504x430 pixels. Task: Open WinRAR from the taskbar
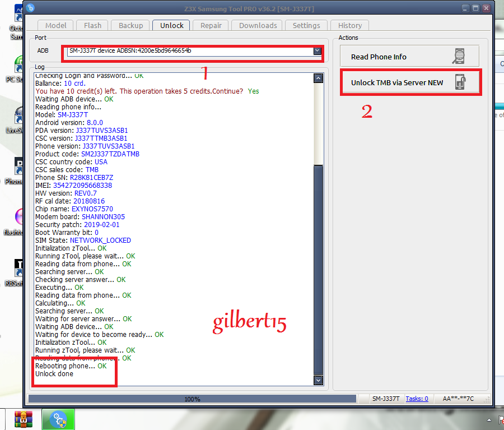(x=24, y=419)
